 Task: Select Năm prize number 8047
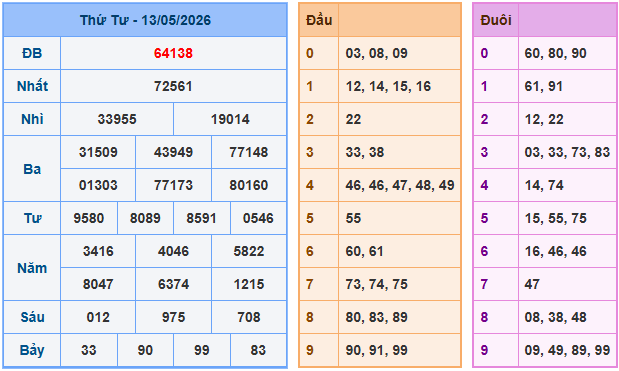tap(98, 284)
